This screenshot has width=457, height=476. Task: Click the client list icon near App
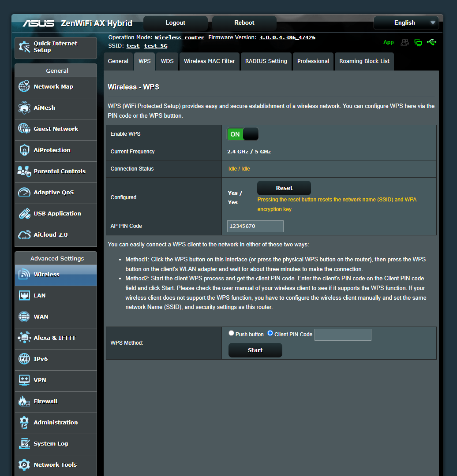pyautogui.click(x=405, y=42)
